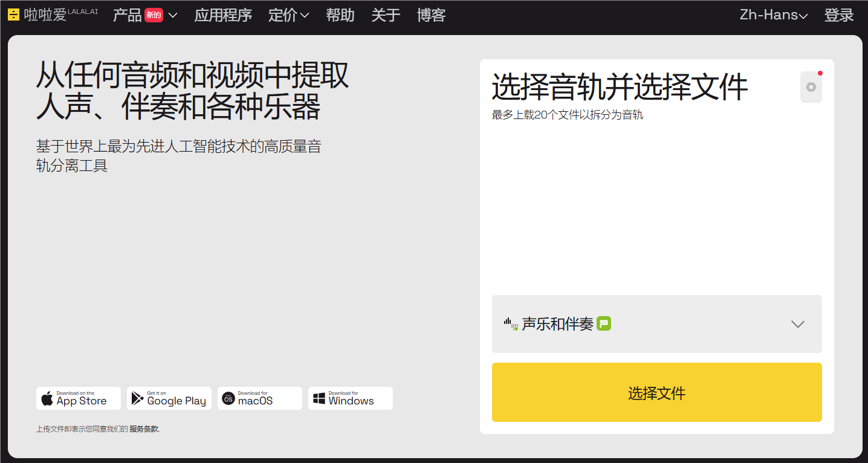Viewport: 868px width, 463px height.
Task: Click the green badge next to 声乐和伴奏
Action: pos(604,323)
